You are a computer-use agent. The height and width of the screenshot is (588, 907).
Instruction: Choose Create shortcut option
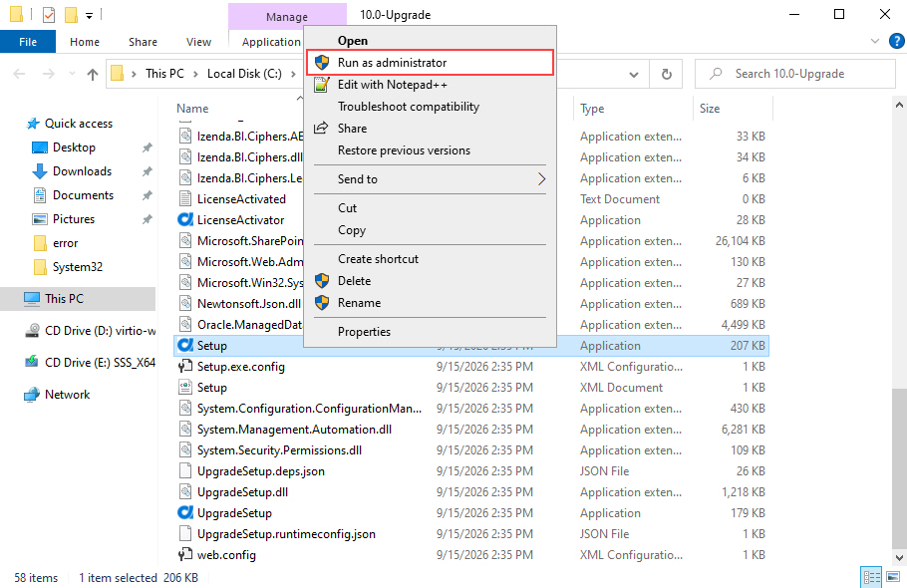coord(430,259)
